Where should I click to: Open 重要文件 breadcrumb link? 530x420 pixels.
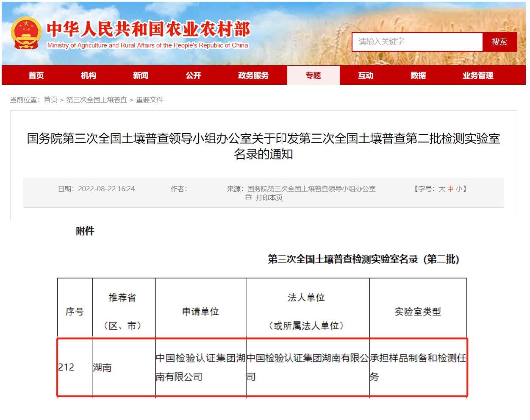(150, 100)
